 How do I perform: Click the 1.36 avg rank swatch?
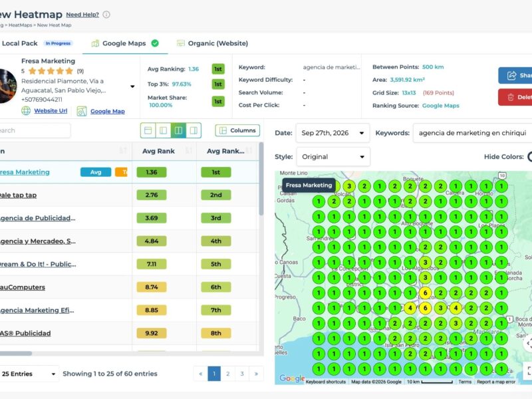tap(152, 172)
